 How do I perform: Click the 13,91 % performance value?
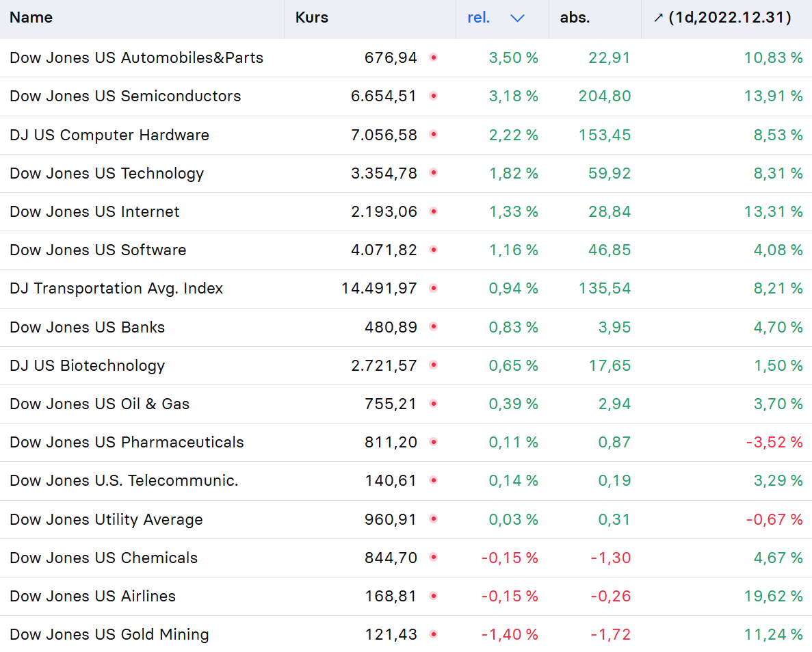(773, 96)
